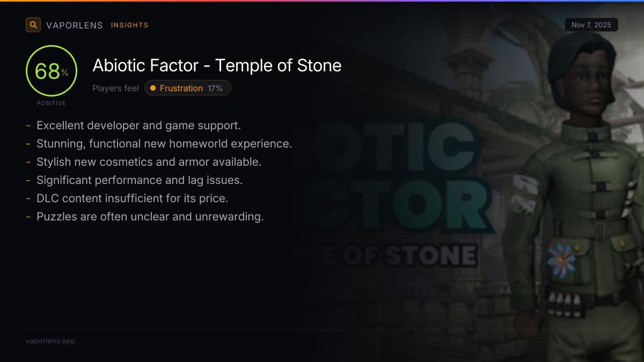
Task: Select the Stunning, functional new homeworld point
Action: coord(164,144)
